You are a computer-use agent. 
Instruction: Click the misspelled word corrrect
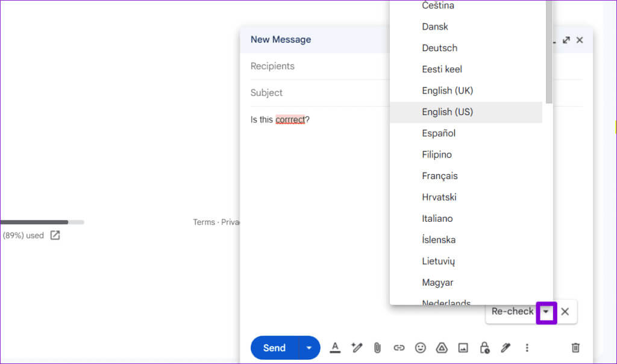290,119
